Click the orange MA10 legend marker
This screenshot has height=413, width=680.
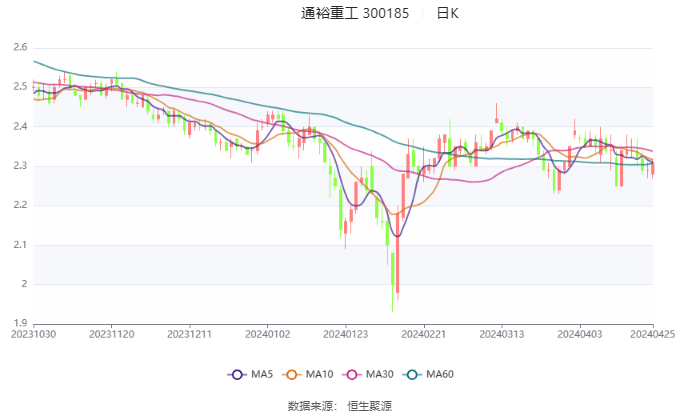click(x=294, y=374)
